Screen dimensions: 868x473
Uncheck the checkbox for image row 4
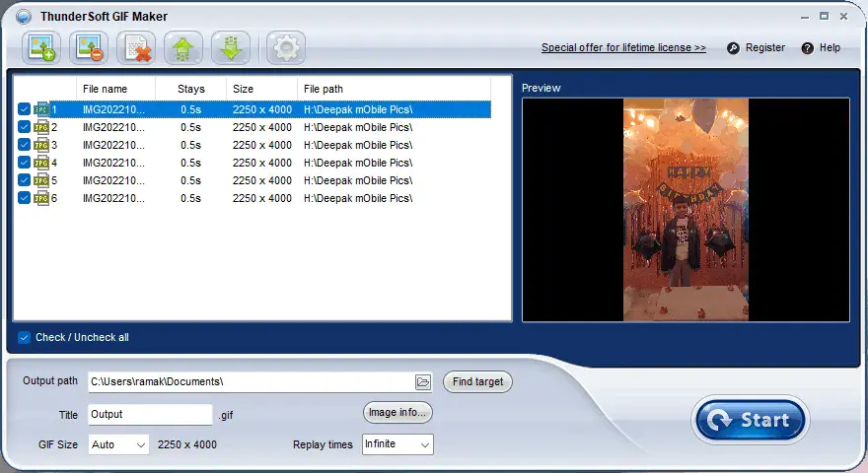pos(25,163)
